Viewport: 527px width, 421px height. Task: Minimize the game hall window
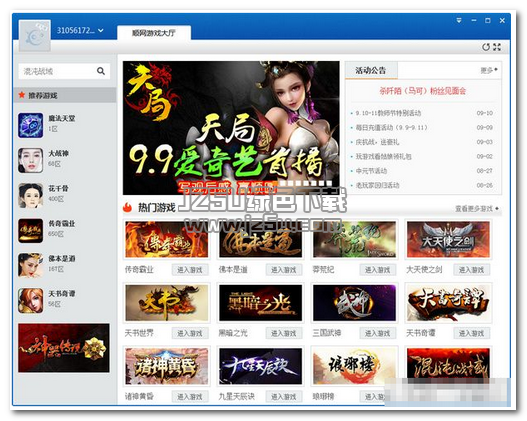(474, 20)
